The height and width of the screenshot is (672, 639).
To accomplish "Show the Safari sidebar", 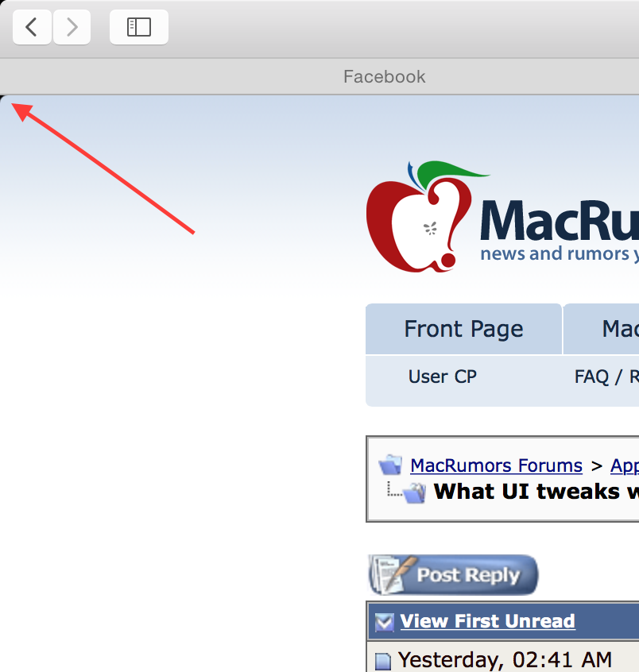I will coord(139,27).
